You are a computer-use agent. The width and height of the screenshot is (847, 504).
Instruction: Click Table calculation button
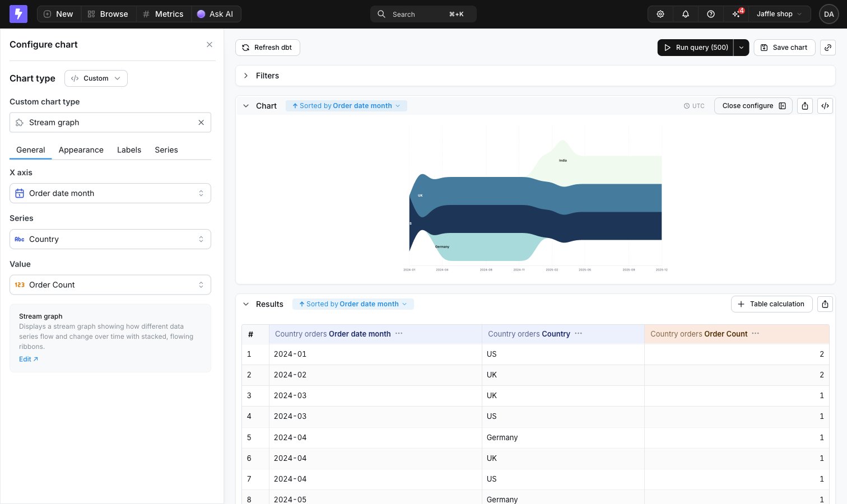coord(772,304)
